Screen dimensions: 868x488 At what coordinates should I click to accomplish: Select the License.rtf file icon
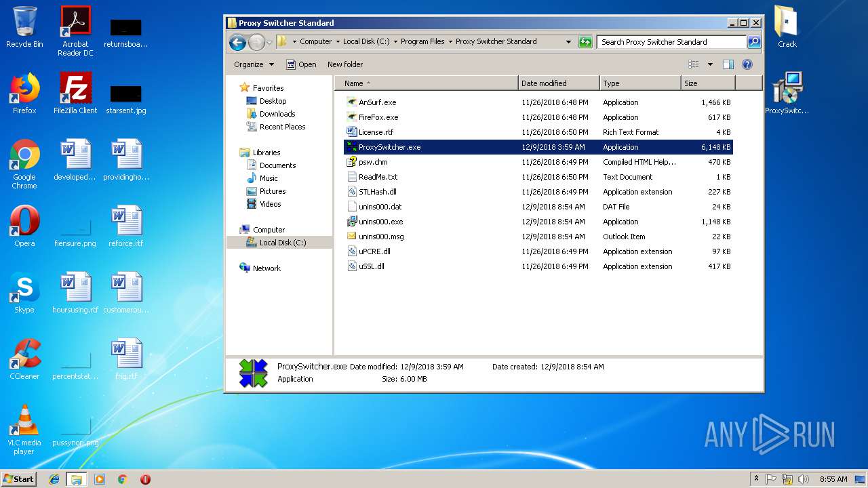(x=351, y=132)
